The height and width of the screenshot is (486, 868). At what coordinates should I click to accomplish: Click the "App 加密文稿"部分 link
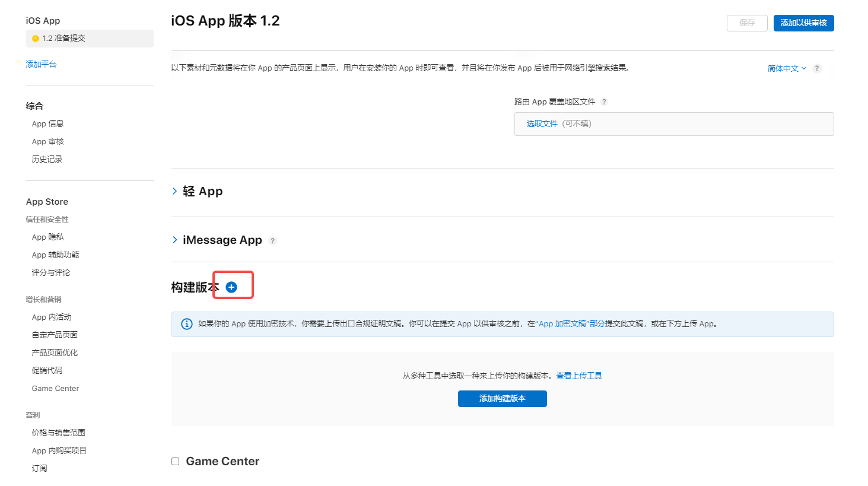click(x=570, y=323)
